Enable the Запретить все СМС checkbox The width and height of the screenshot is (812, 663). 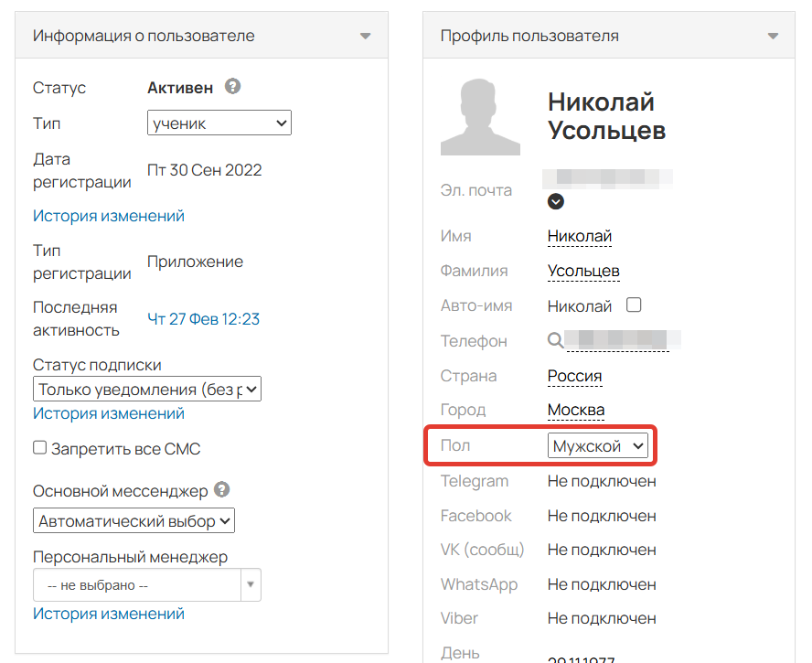40,448
